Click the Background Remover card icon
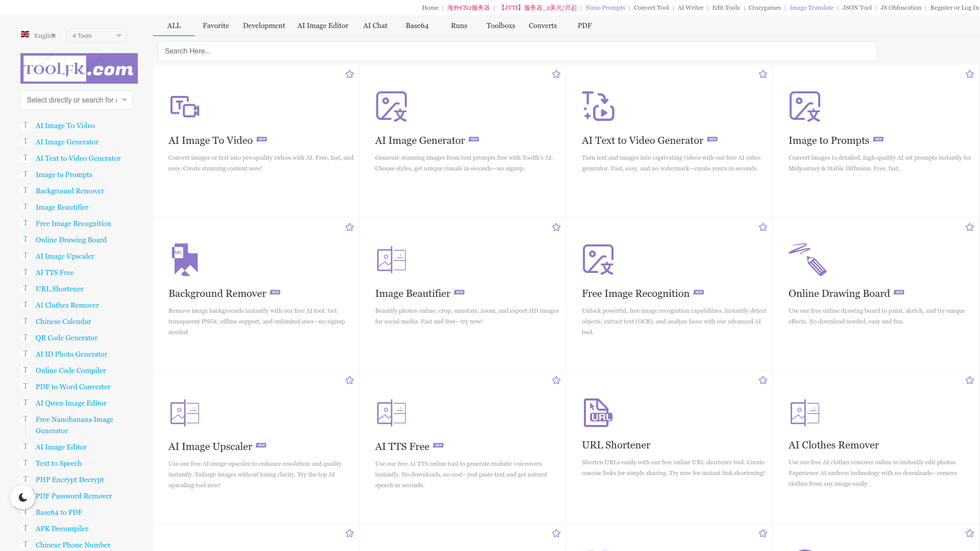This screenshot has width=980, height=551. coord(185,260)
